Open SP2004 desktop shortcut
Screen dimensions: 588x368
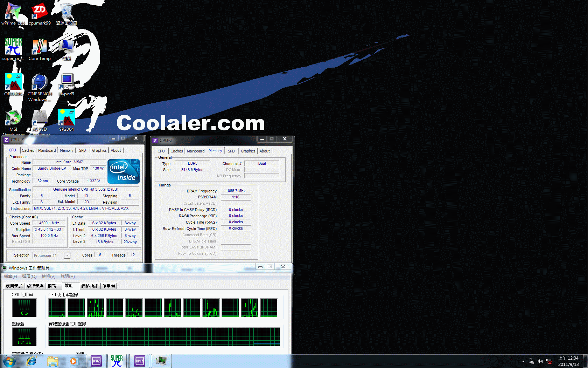[x=66, y=120]
